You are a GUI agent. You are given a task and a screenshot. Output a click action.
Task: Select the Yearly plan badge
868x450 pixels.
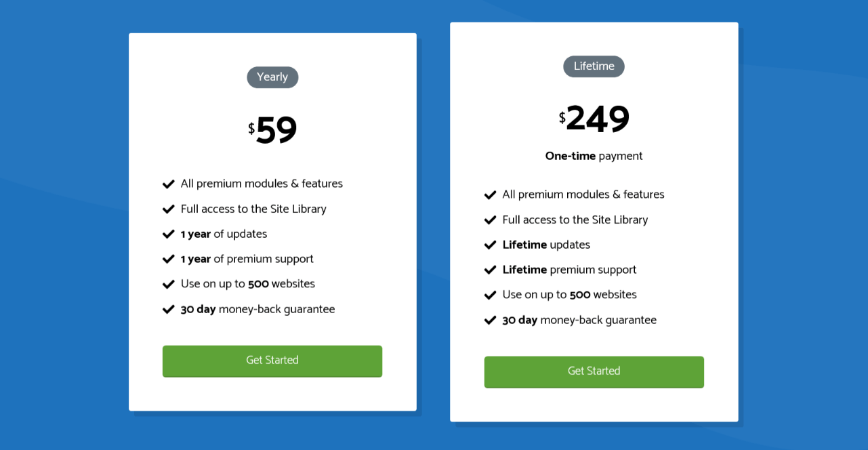[x=272, y=77]
